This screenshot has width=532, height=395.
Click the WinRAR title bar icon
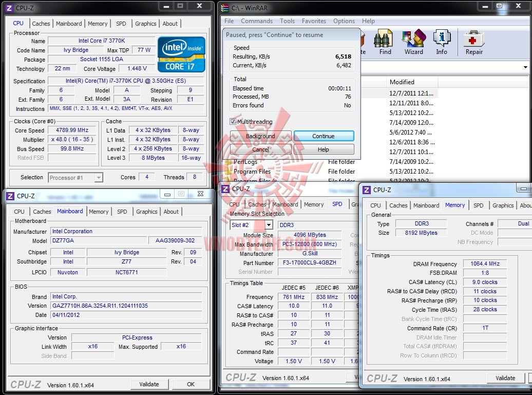pyautogui.click(x=225, y=8)
